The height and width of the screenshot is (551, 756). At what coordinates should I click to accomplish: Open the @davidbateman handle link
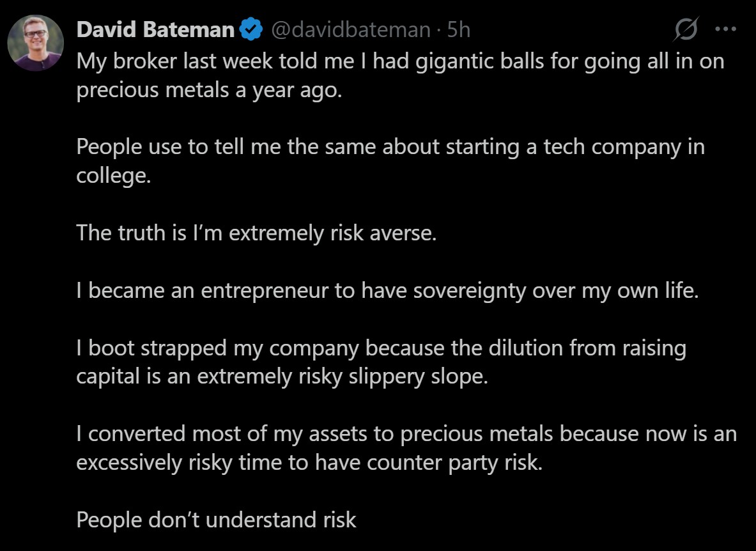tap(350, 29)
